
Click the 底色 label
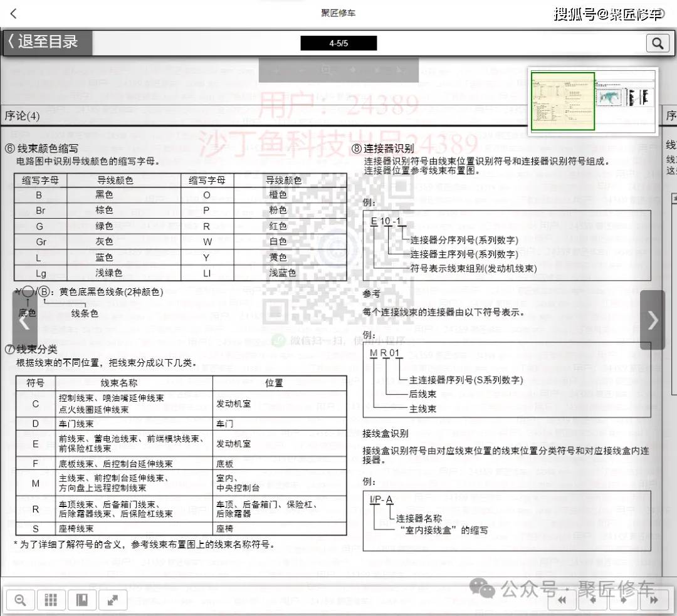(27, 313)
